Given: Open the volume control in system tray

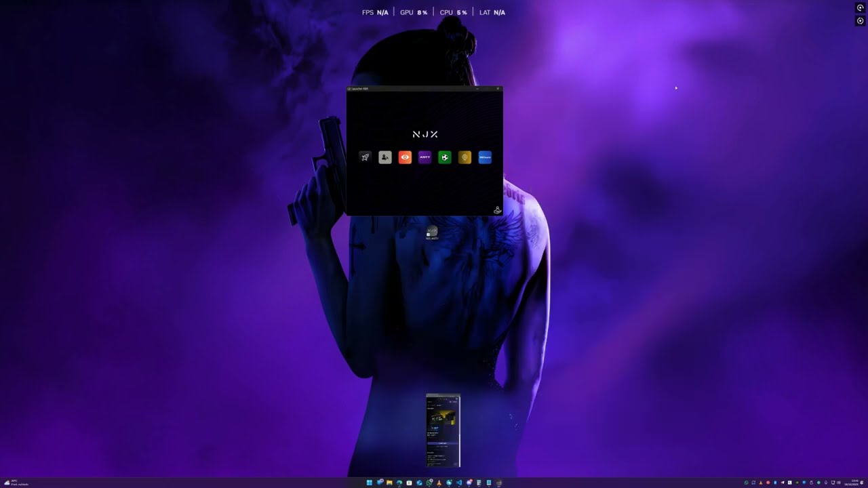Looking at the screenshot, I should [839, 483].
